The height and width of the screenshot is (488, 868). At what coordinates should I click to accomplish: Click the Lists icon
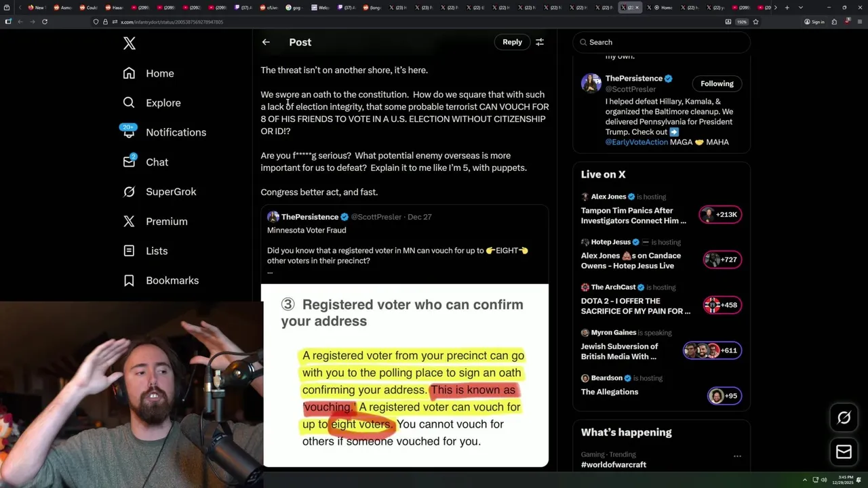[x=129, y=251]
